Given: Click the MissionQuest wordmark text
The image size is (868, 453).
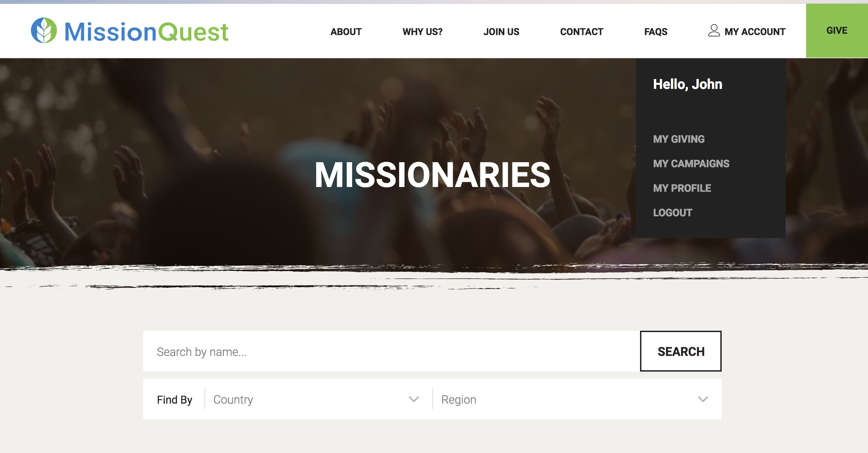Looking at the screenshot, I should tap(146, 32).
